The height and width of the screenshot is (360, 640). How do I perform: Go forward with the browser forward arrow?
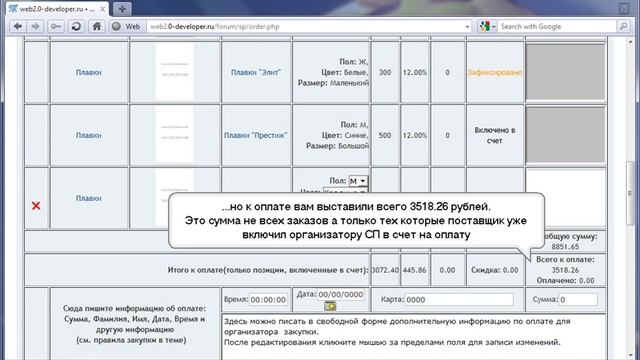point(36,27)
